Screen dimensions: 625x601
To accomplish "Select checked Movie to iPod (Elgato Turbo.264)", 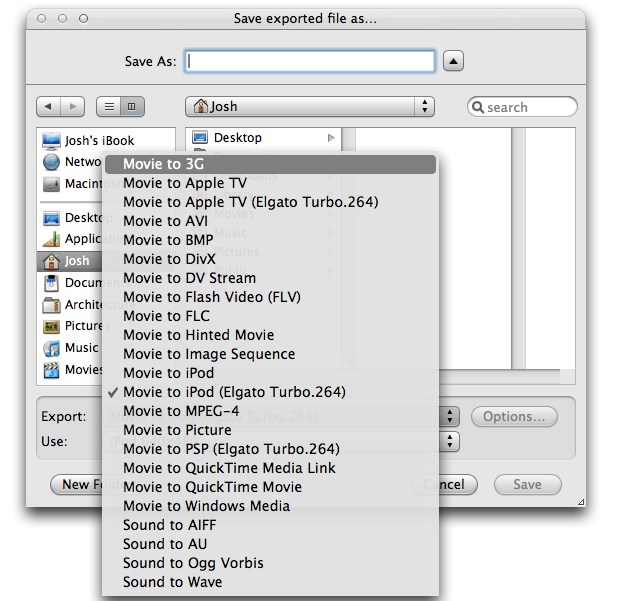I will 270,392.
